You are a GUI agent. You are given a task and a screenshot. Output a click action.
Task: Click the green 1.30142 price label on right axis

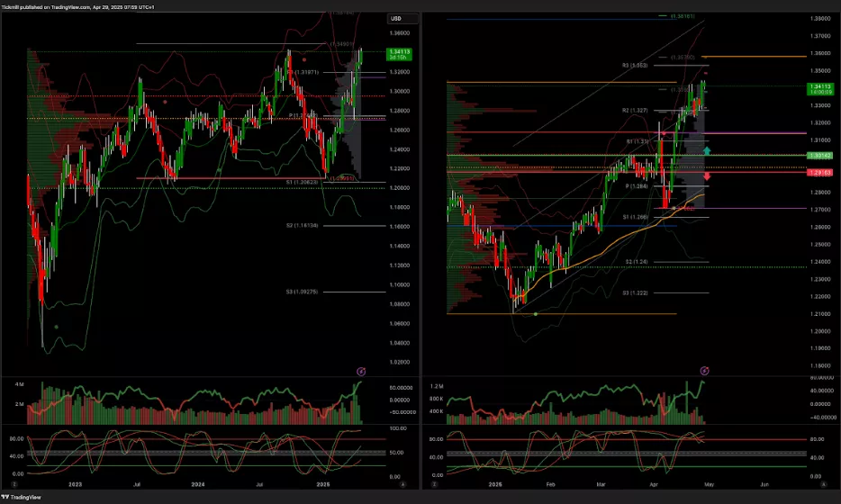(819, 155)
